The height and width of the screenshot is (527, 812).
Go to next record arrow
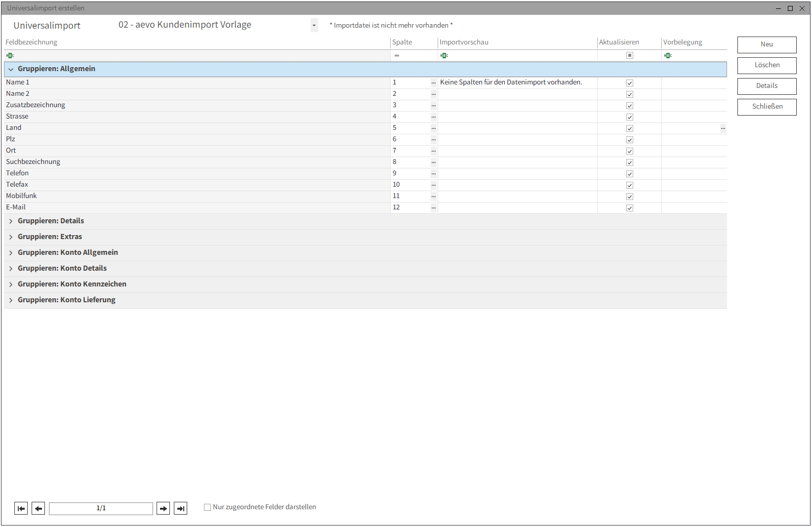[163, 508]
